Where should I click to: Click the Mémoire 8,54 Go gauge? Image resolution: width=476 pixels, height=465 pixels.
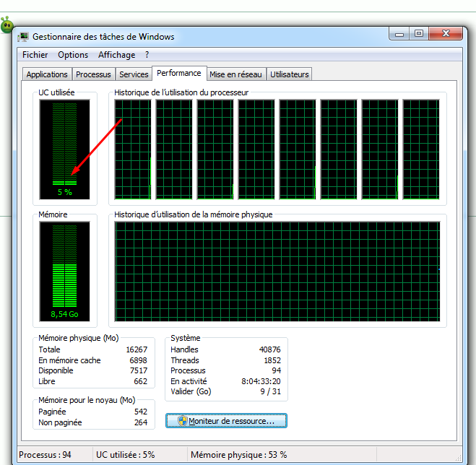pyautogui.click(x=65, y=271)
